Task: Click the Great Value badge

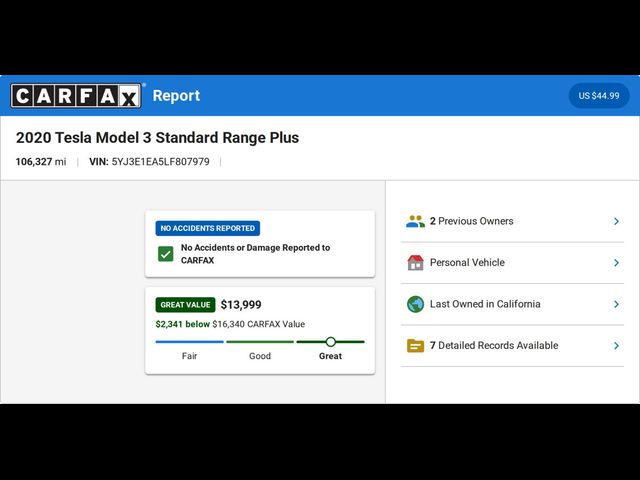Action: (185, 305)
